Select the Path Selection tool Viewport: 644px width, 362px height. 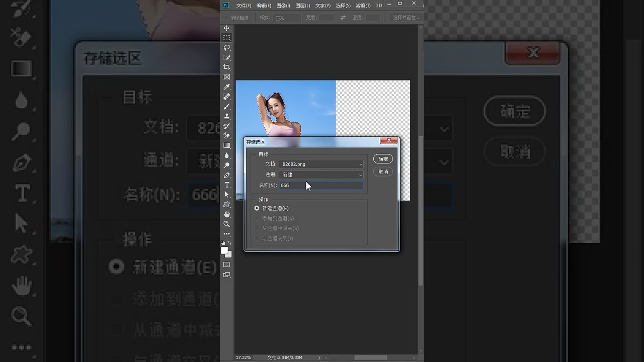227,195
